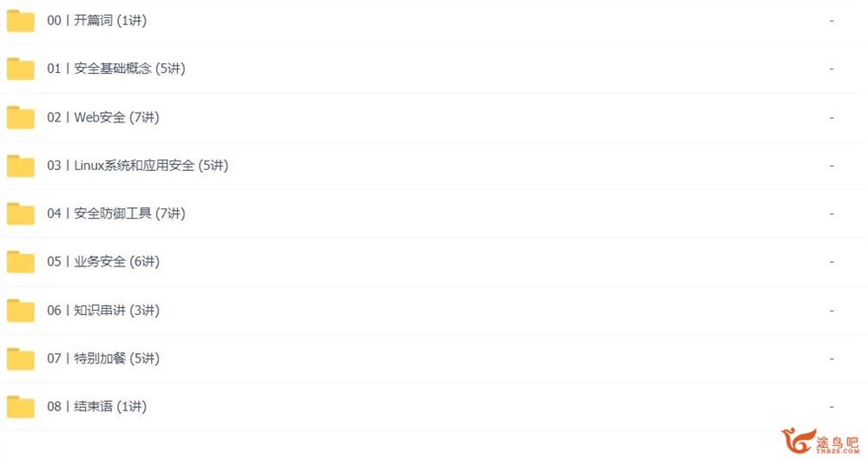The image size is (868, 459).
Task: Click the 01 | 安全基础概念 (5讲) title
Action: pyautogui.click(x=116, y=69)
